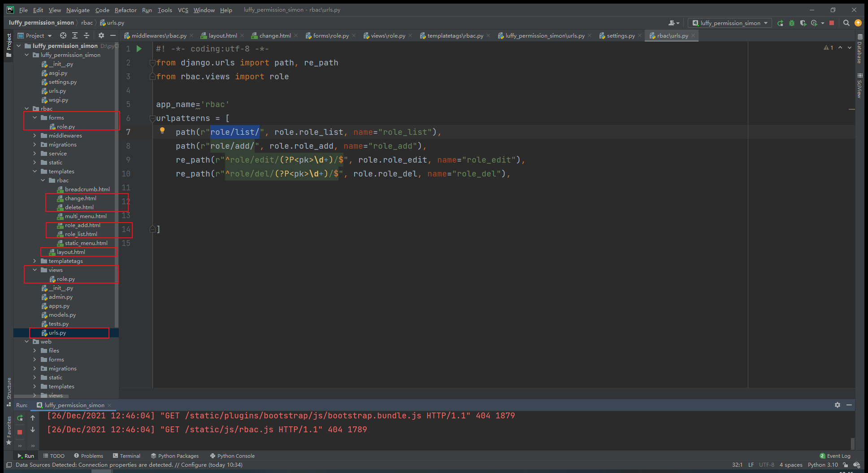Open the Python Console tool window
868x473 pixels.
[x=232, y=456]
